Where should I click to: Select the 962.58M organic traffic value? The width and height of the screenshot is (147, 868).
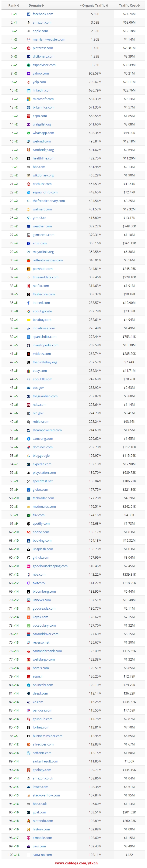pos(95,73)
